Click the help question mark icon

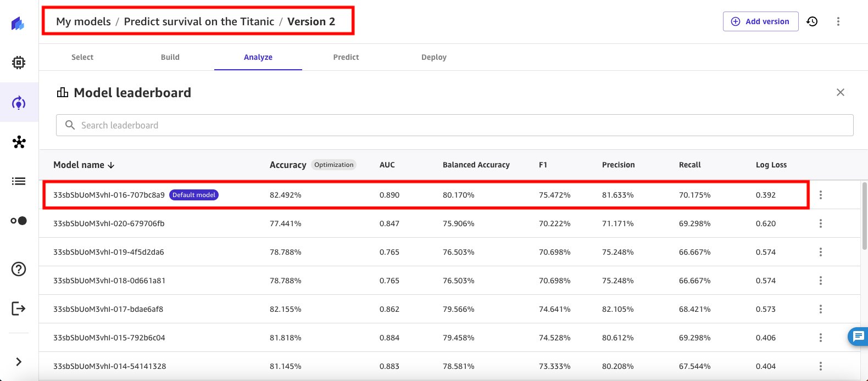[19, 269]
